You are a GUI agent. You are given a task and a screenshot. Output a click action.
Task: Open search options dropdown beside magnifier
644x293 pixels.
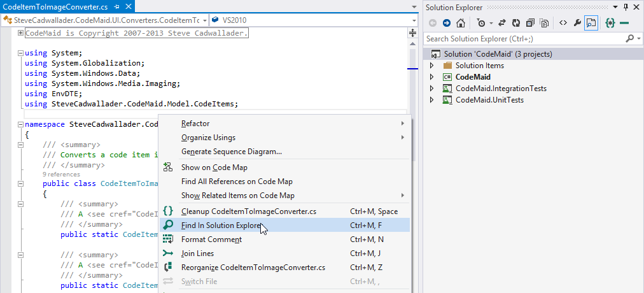[639, 39]
